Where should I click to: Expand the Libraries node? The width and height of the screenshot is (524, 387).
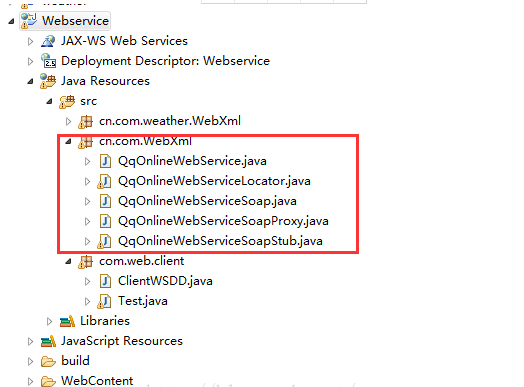[x=49, y=321]
